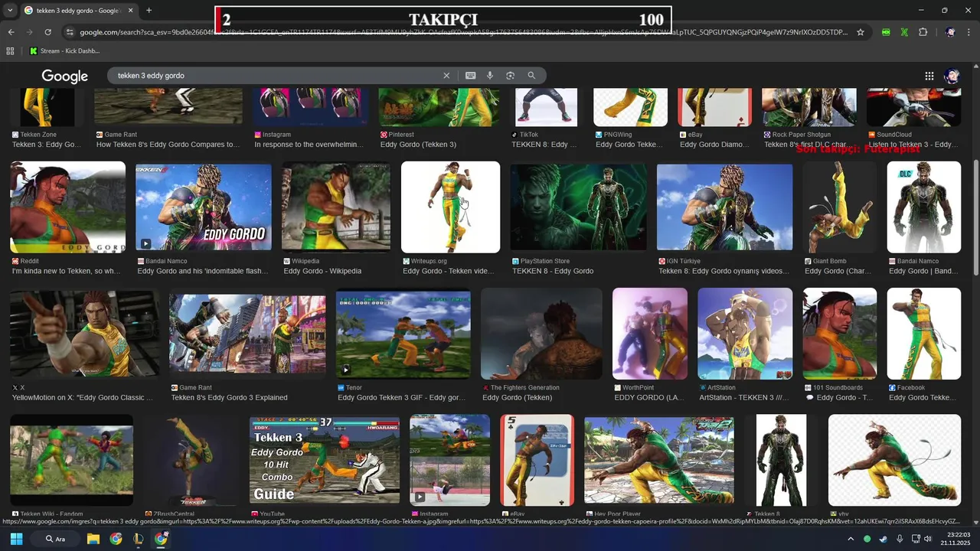The image size is (980, 551).
Task: Open Tenor Eddy Gordo GIF thumbnail
Action: [403, 334]
